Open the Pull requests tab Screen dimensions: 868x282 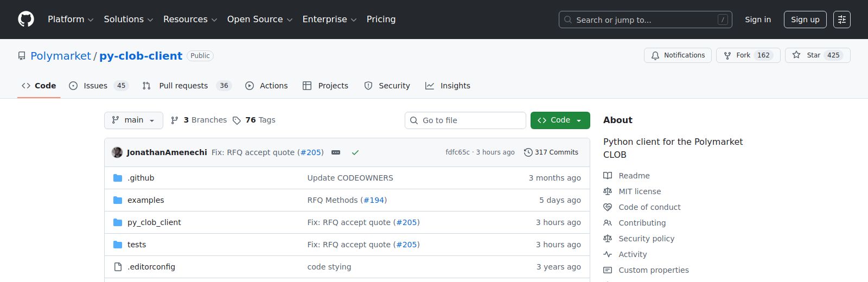point(183,86)
